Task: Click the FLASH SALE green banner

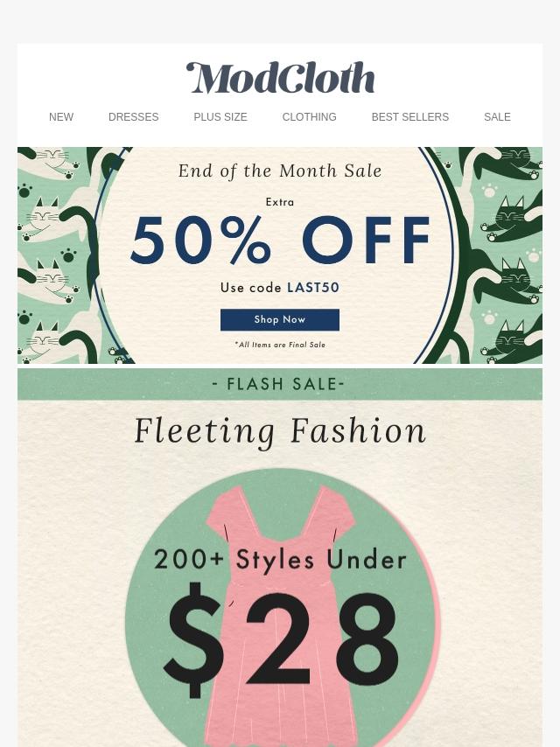Action: click(x=280, y=384)
